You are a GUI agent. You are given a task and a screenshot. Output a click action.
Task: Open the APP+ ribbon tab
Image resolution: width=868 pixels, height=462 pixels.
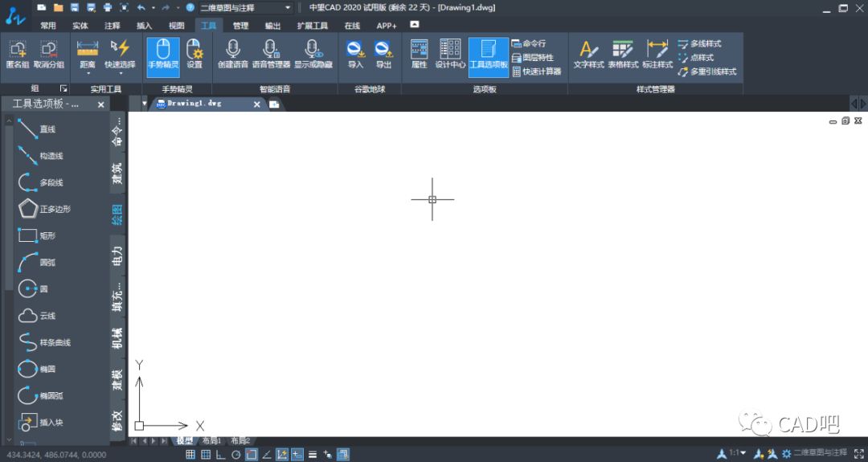[387, 26]
